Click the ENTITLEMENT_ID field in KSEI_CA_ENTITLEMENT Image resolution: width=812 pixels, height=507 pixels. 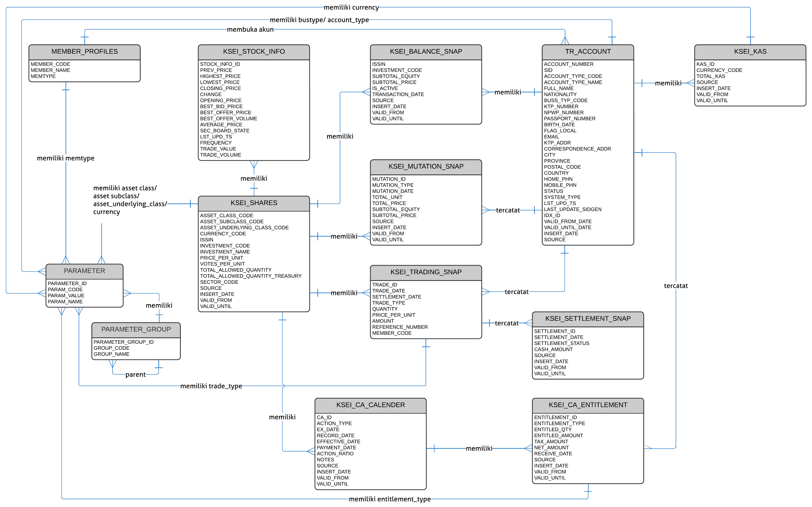555,417
